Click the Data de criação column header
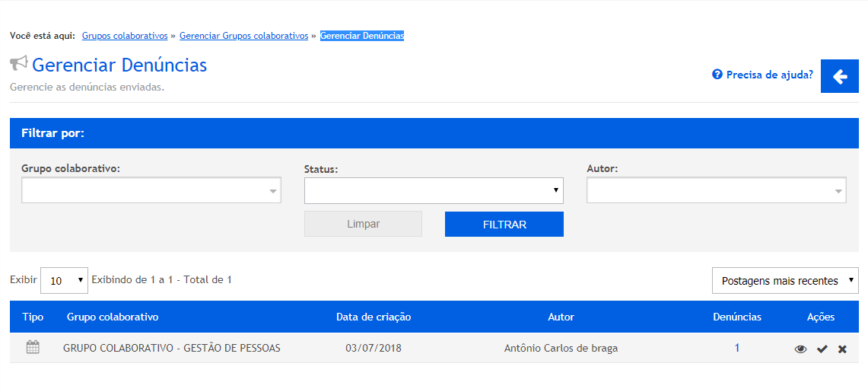This screenshot has width=868, height=392. [374, 317]
